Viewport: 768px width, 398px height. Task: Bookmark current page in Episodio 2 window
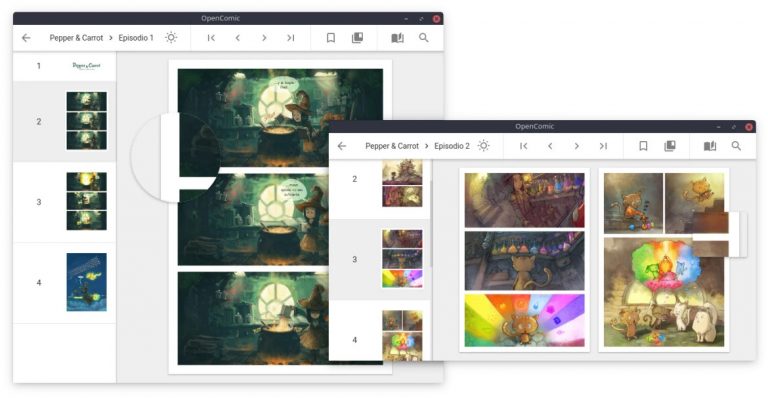[643, 146]
